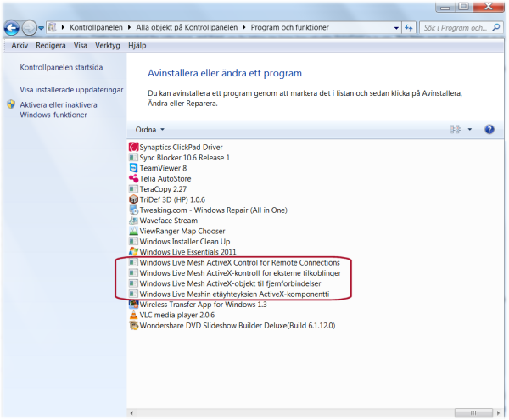
Task: Select Wireless Transfer App for Windows 1.3 text
Action: [203, 305]
